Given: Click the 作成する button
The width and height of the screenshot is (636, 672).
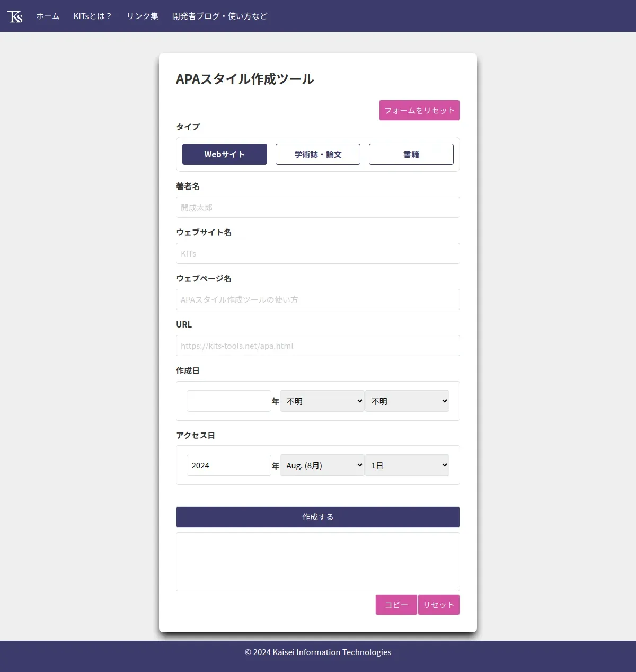Looking at the screenshot, I should tap(318, 517).
